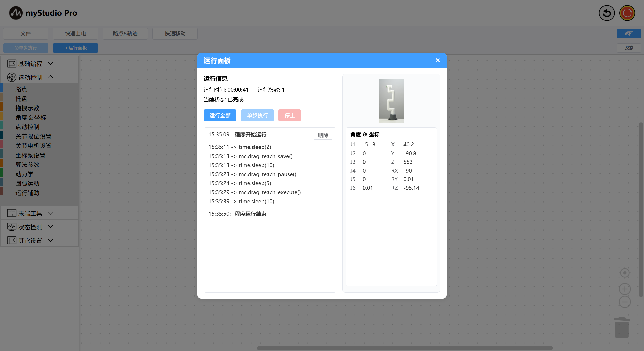Select 拖拽示教 in sidebar
The height and width of the screenshot is (351, 644).
[x=27, y=108]
